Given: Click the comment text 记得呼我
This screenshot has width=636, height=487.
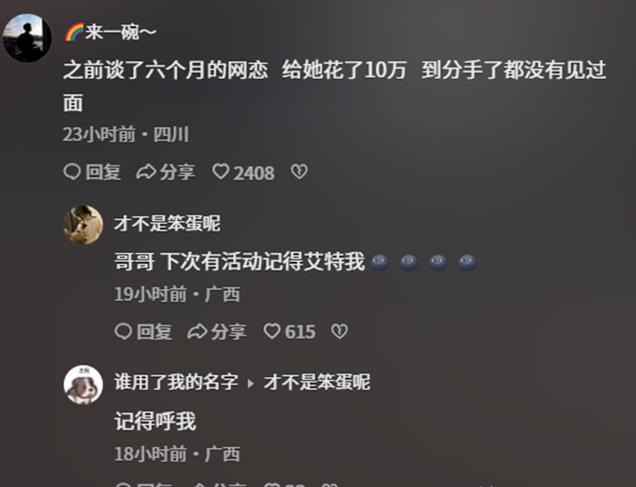Looking at the screenshot, I should (155, 421).
